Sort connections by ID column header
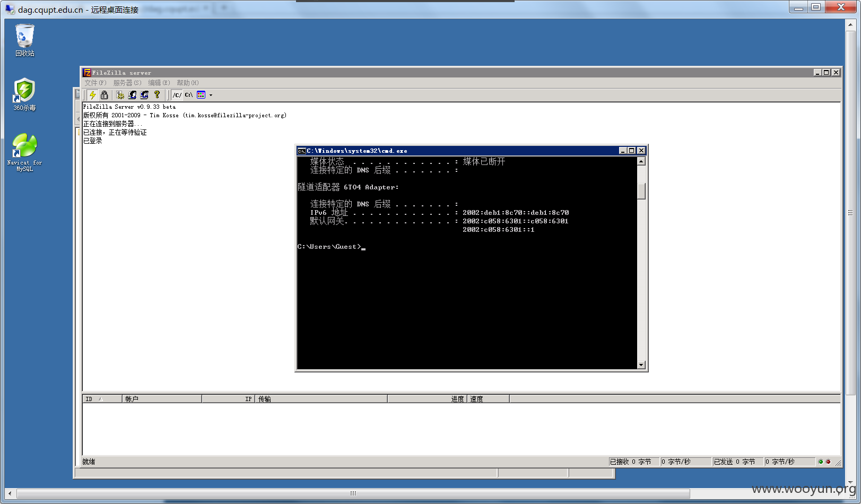This screenshot has width=861, height=504. 102,399
